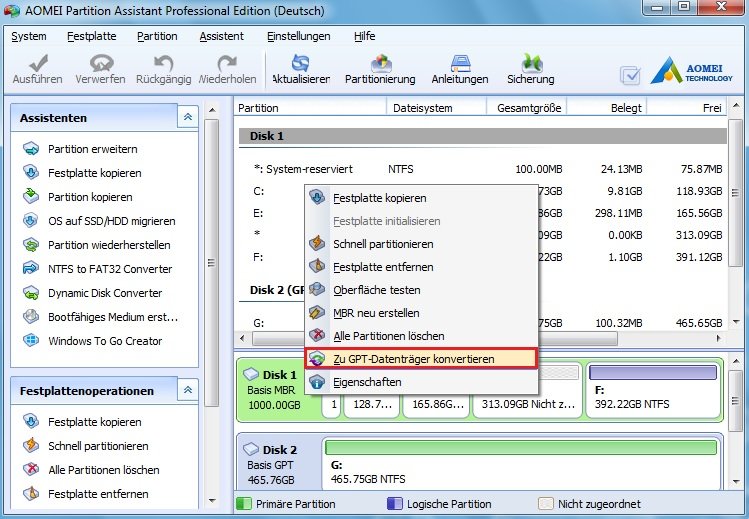Image resolution: width=749 pixels, height=519 pixels.
Task: Open Eigenschaften from context menu
Action: pos(421,382)
